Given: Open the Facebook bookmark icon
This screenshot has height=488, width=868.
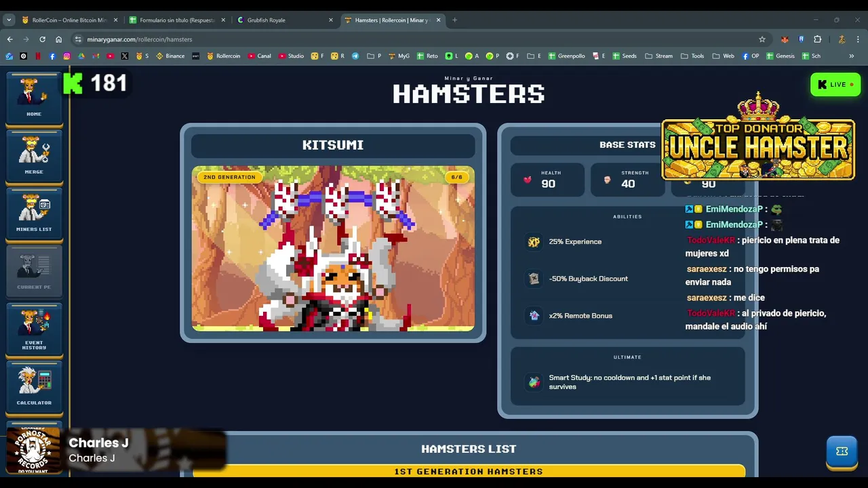Looking at the screenshot, I should [52, 56].
